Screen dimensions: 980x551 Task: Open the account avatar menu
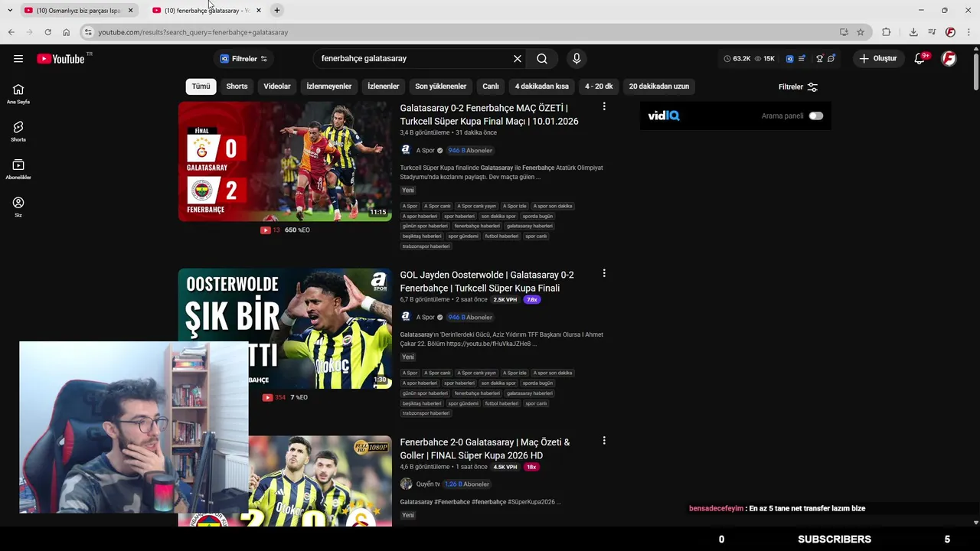949,59
